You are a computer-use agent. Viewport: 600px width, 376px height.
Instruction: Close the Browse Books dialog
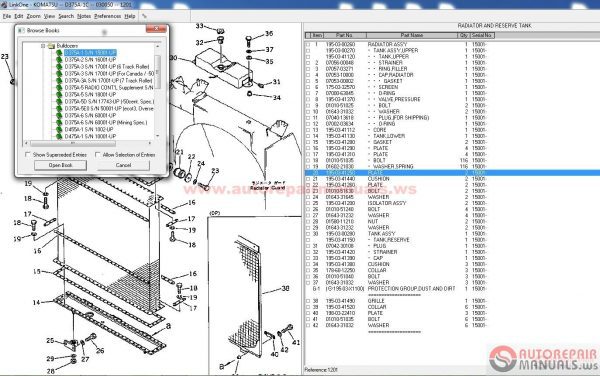[156, 29]
